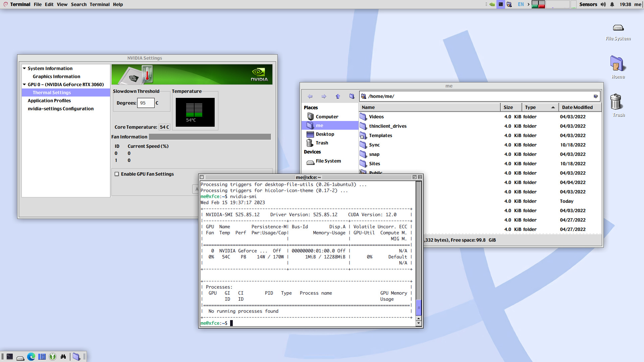644x362 pixels.
Task: Open the notifications bell icon
Action: click(612, 4)
